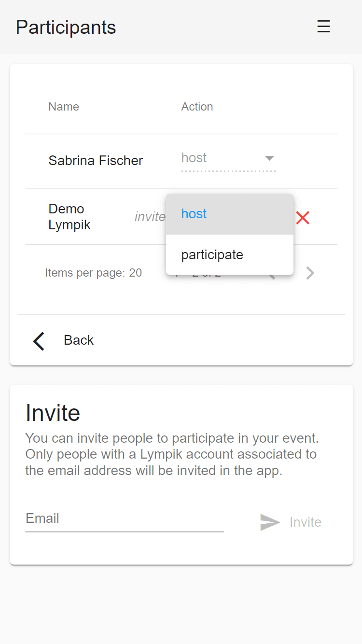This screenshot has width=362, height=644.
Task: Select the Sabrina Fischer row name
Action: [96, 161]
